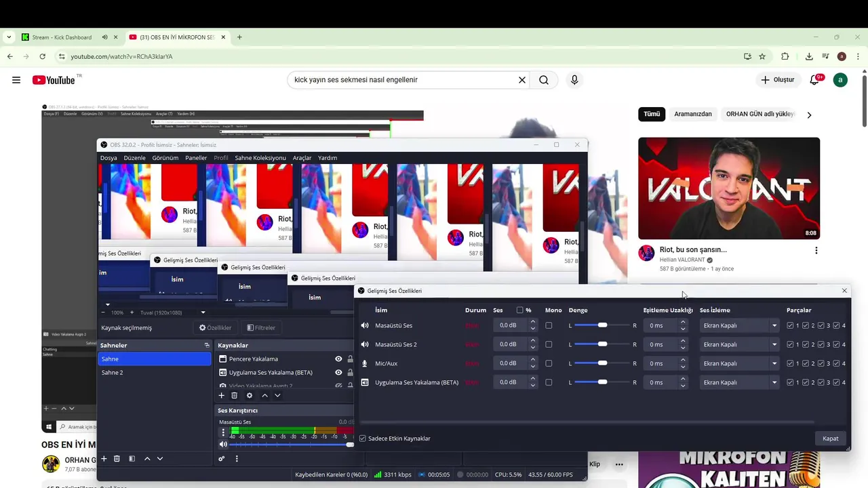
Task: Move scene down arrow in Sahneler panel
Action: tap(160, 459)
